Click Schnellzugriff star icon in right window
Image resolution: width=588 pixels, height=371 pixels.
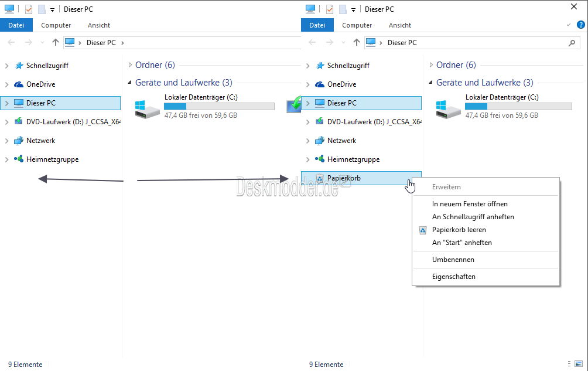coord(320,66)
